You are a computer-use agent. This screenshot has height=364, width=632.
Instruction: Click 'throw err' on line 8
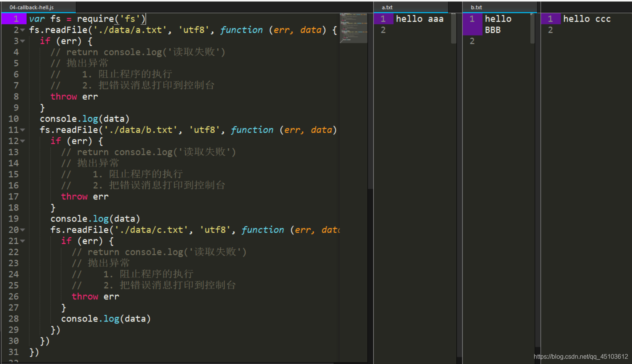(x=74, y=97)
